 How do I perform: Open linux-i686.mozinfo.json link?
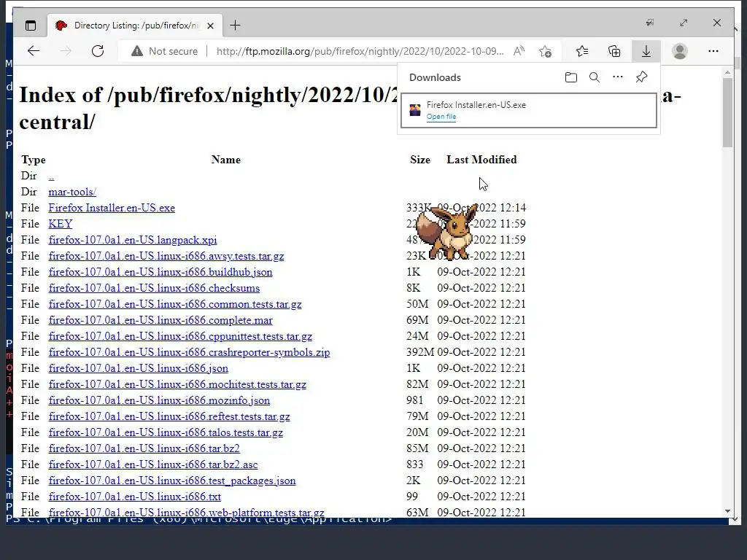click(159, 400)
